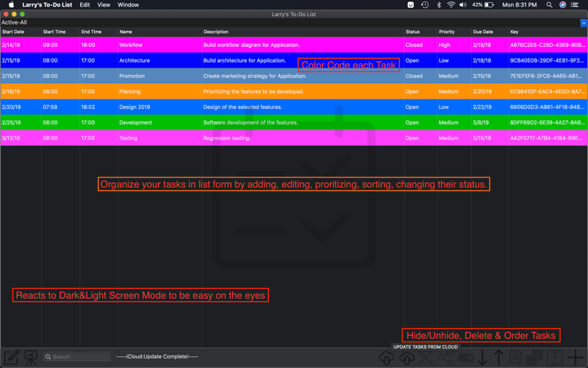
Task: Select the Promotion task name
Action: 132,76
